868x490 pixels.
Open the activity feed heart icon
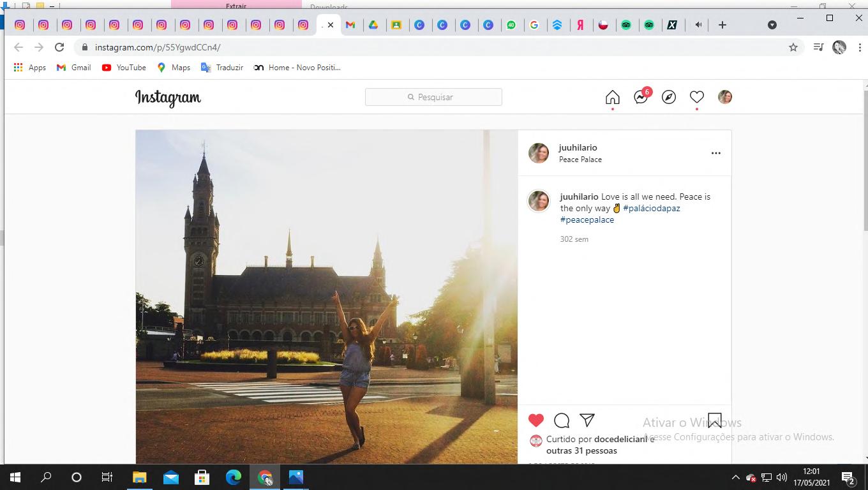coord(697,97)
